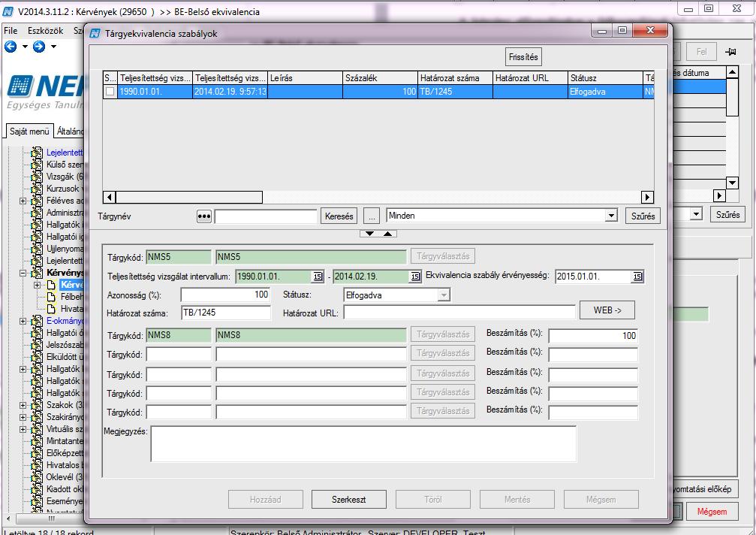The height and width of the screenshot is (535, 756).
Task: Select the Kurzusok tree item
Action: 65,189
